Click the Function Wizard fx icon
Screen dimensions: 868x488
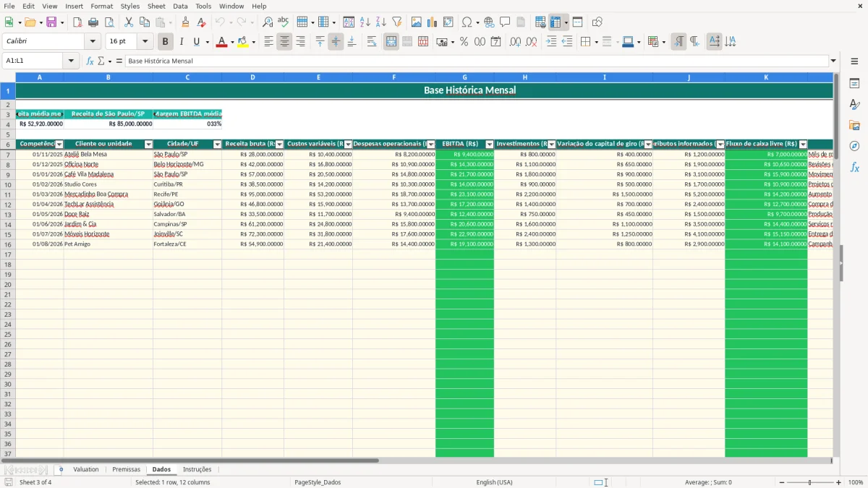tap(90, 61)
